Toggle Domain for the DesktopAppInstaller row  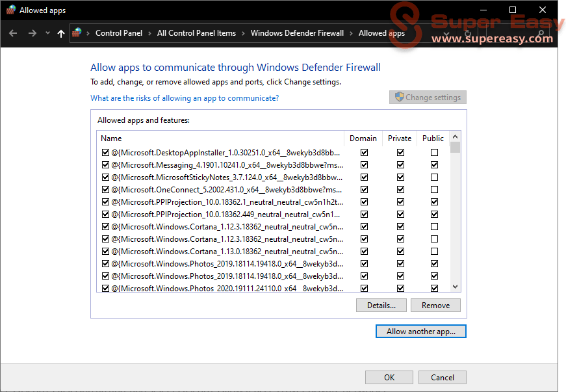click(364, 153)
